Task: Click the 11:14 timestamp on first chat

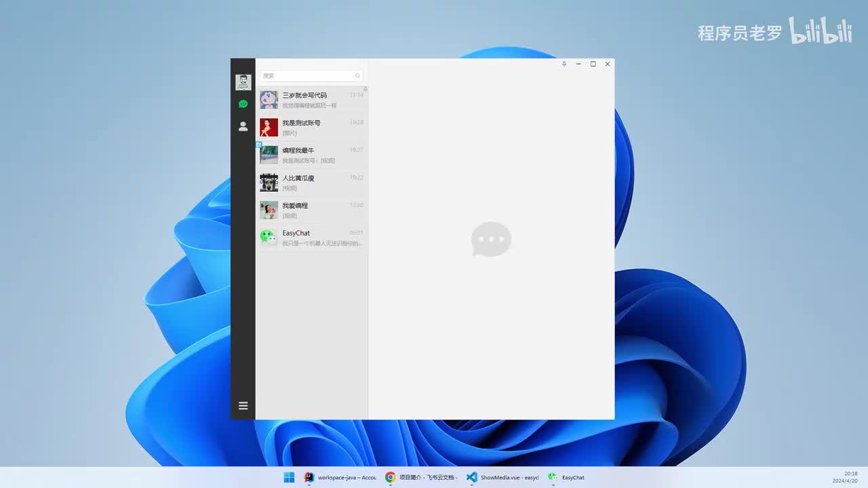Action: 357,95
